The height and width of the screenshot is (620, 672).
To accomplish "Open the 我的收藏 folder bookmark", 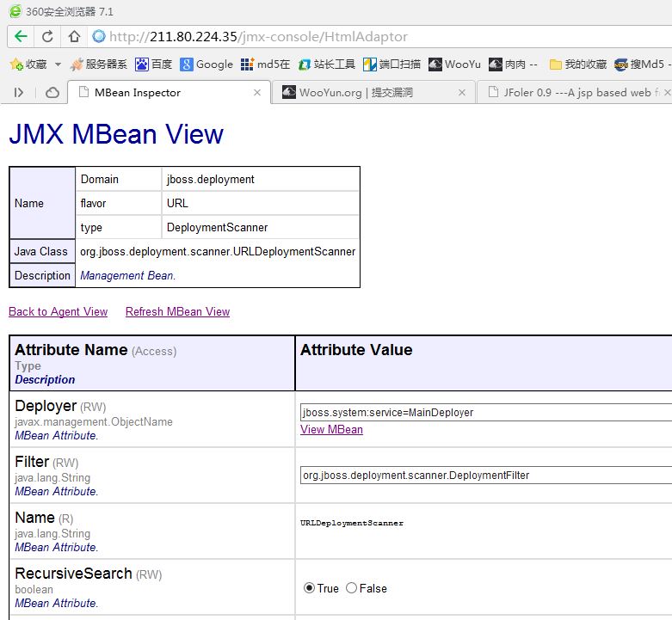I will pyautogui.click(x=578, y=64).
